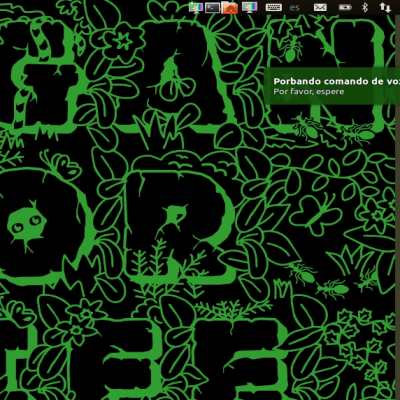
Task: Open the terminal launcher in top panel
Action: [212, 7]
